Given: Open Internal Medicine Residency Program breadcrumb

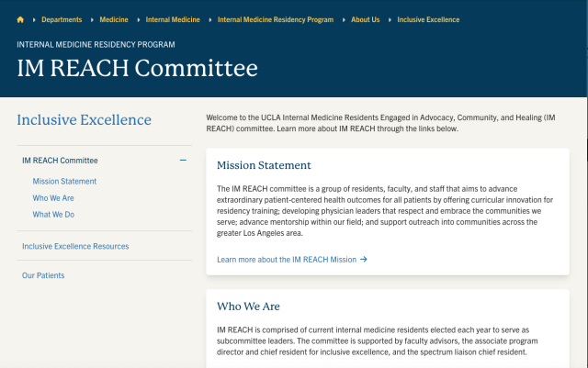Looking at the screenshot, I should (x=276, y=20).
